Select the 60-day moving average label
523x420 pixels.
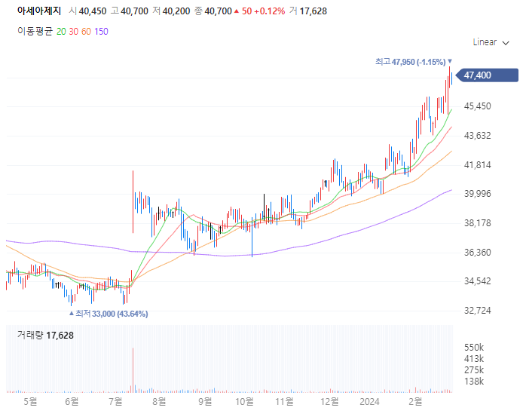[x=86, y=32]
